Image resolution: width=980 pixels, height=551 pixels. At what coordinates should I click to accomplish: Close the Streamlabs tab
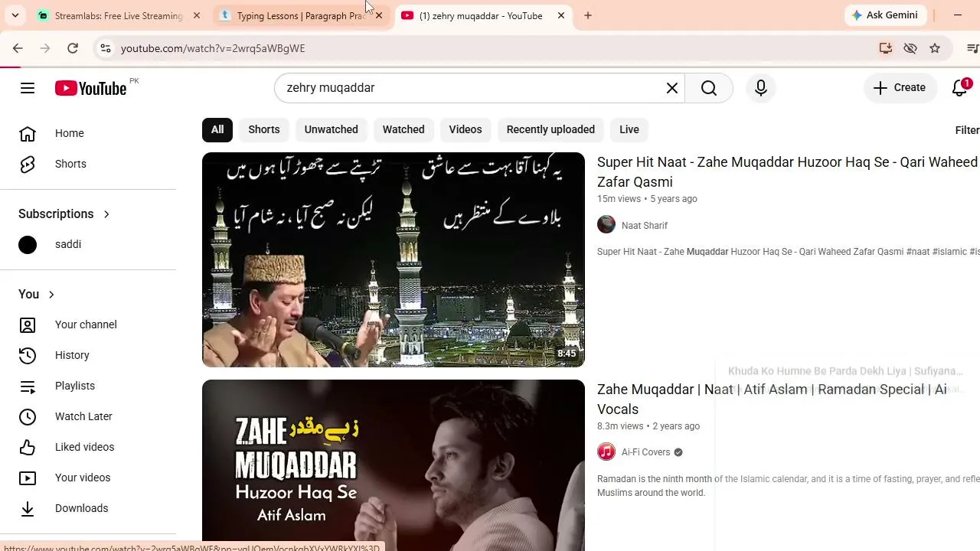point(197,15)
